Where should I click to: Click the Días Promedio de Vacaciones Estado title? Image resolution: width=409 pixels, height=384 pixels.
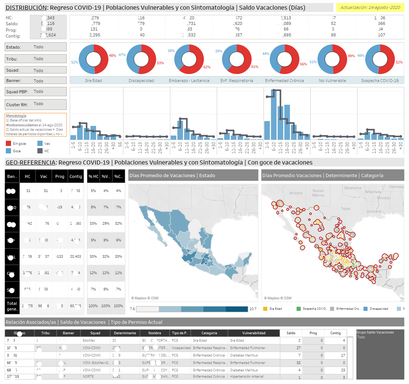pos(193,175)
